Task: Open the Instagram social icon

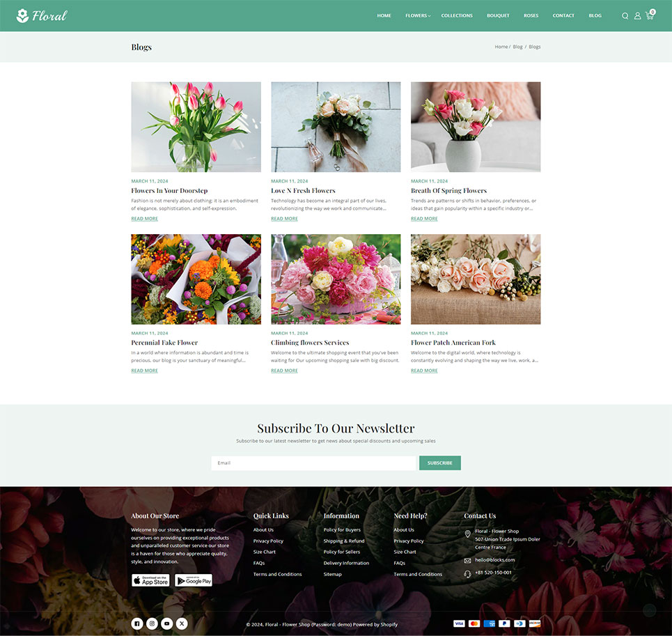Action: click(152, 623)
